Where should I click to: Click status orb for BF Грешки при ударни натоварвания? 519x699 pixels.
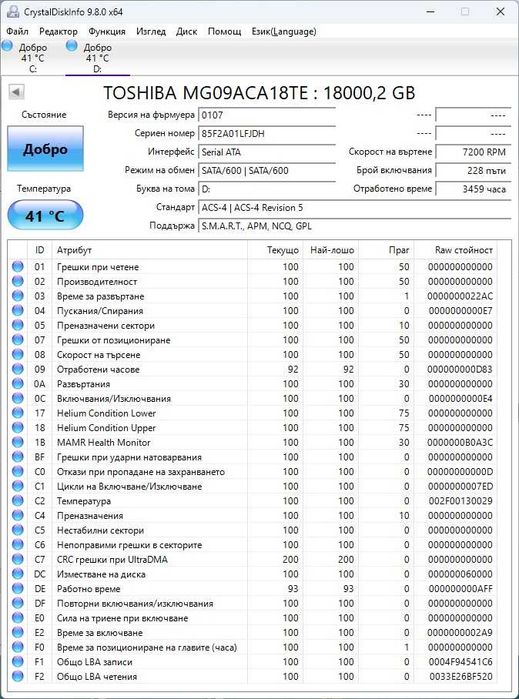[17, 457]
